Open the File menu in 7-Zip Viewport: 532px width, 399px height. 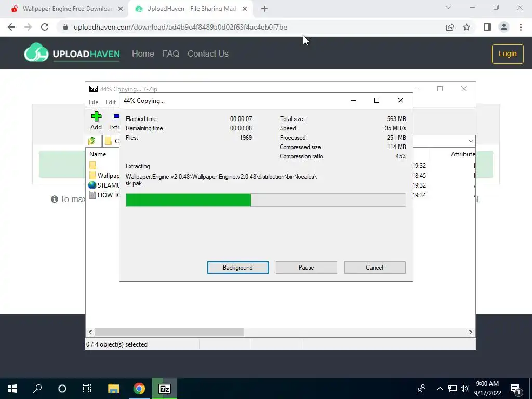(x=94, y=102)
